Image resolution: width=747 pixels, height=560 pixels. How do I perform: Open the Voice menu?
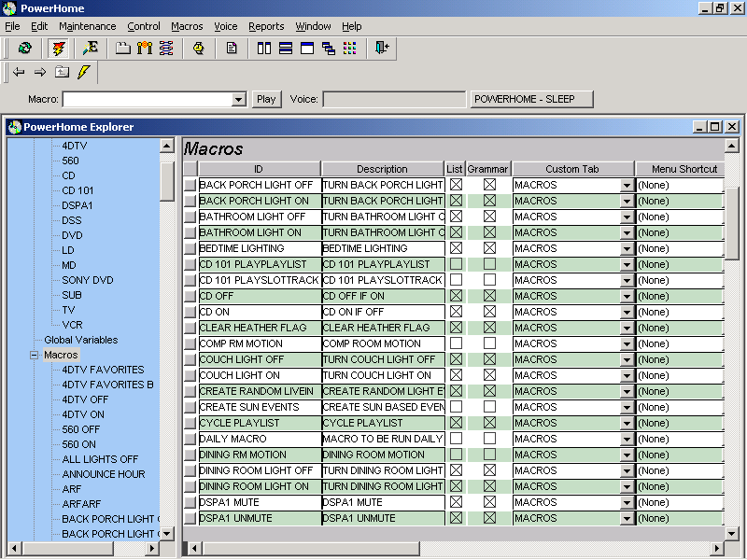pyautogui.click(x=225, y=26)
